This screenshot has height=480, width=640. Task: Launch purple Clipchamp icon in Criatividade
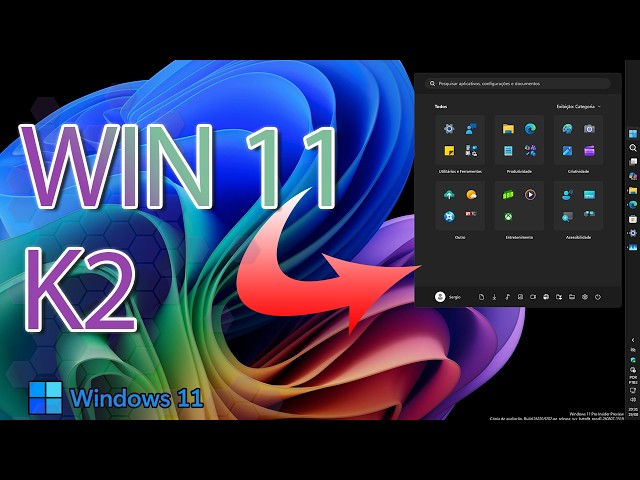[x=589, y=151]
